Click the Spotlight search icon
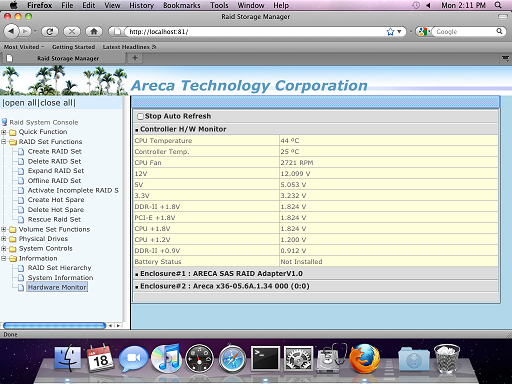Image resolution: width=512 pixels, height=384 pixels. point(498,5)
